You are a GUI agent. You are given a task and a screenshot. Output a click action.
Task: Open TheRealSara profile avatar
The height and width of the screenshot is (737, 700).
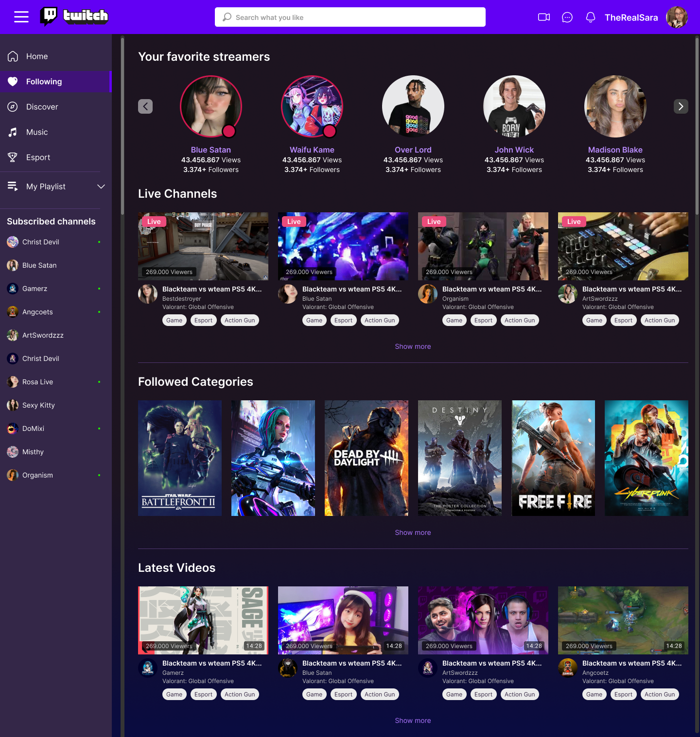[x=677, y=17]
